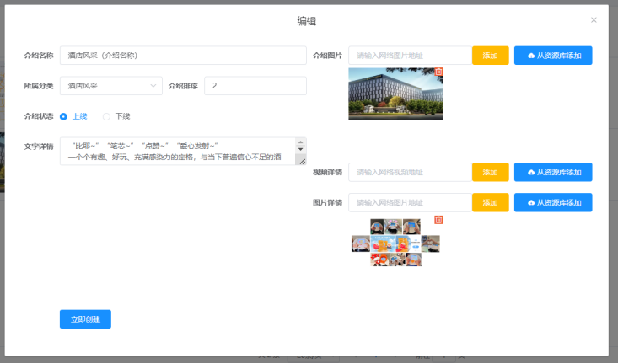This screenshot has height=364, width=618.
Task: Click the 立即创建 submit button
Action: point(85,319)
